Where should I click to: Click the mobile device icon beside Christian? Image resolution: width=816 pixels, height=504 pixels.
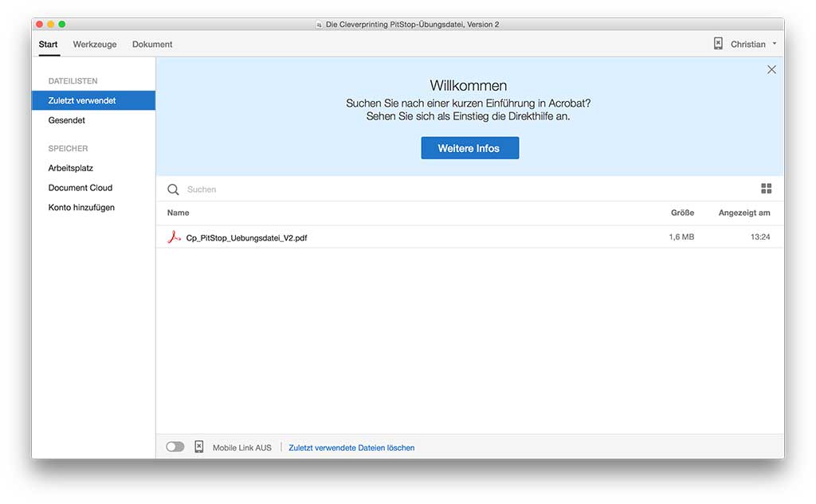[x=718, y=44]
